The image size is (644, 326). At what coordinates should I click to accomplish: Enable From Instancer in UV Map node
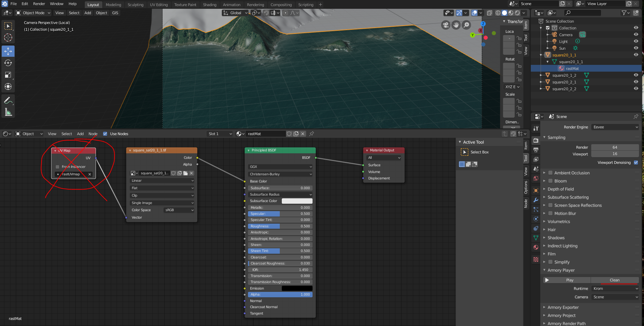[x=57, y=167]
